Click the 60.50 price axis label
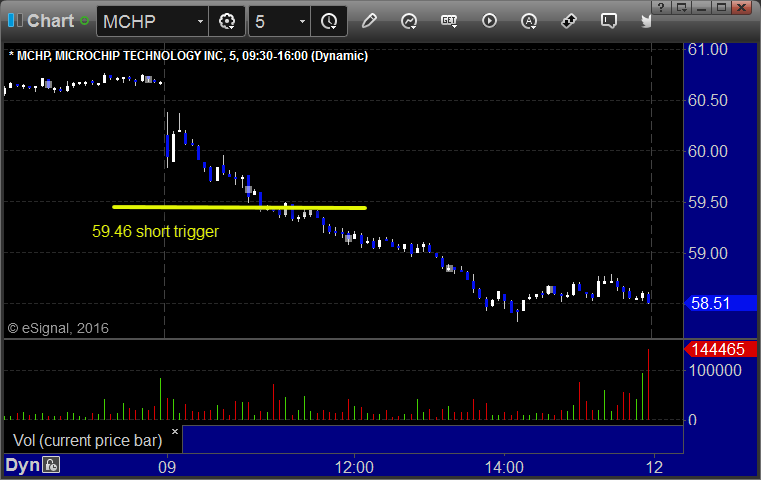Screen dimensions: 761x480 (708, 100)
